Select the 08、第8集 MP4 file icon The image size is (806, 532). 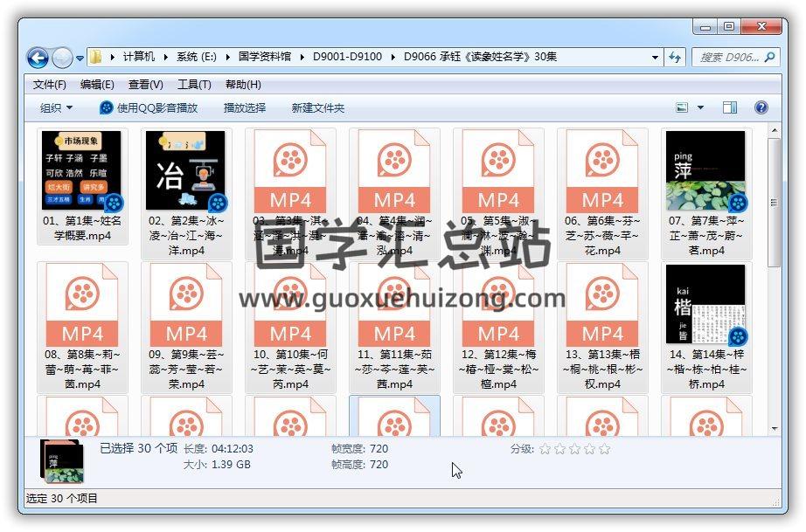click(x=82, y=305)
